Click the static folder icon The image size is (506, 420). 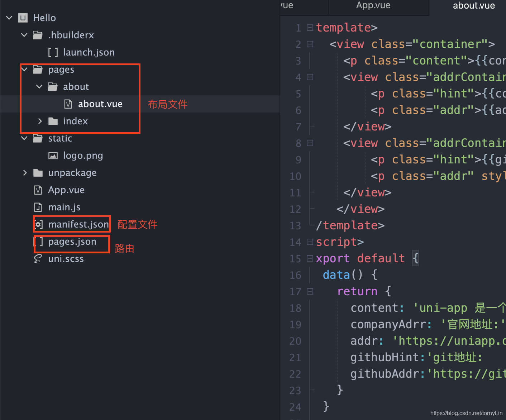coord(38,138)
